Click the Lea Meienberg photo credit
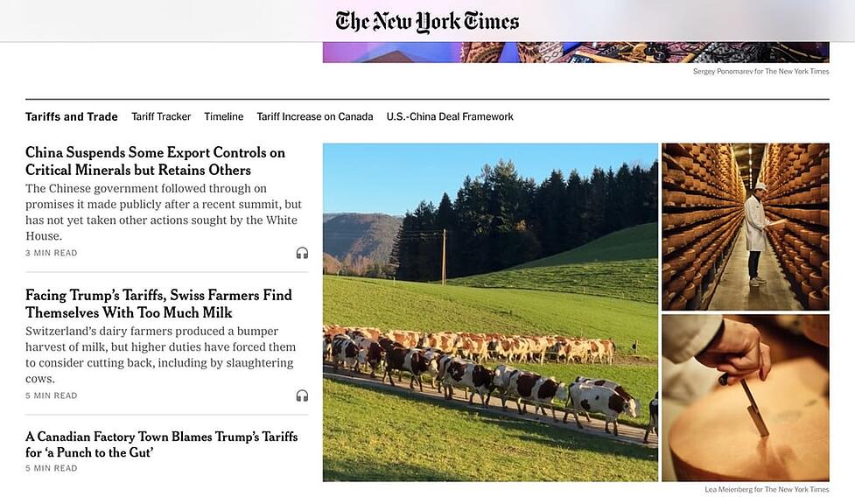 (767, 489)
